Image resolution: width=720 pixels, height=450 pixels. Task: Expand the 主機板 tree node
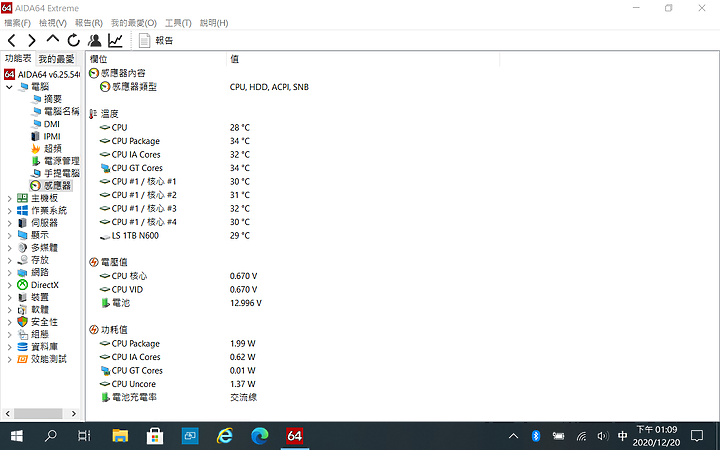click(x=9, y=199)
